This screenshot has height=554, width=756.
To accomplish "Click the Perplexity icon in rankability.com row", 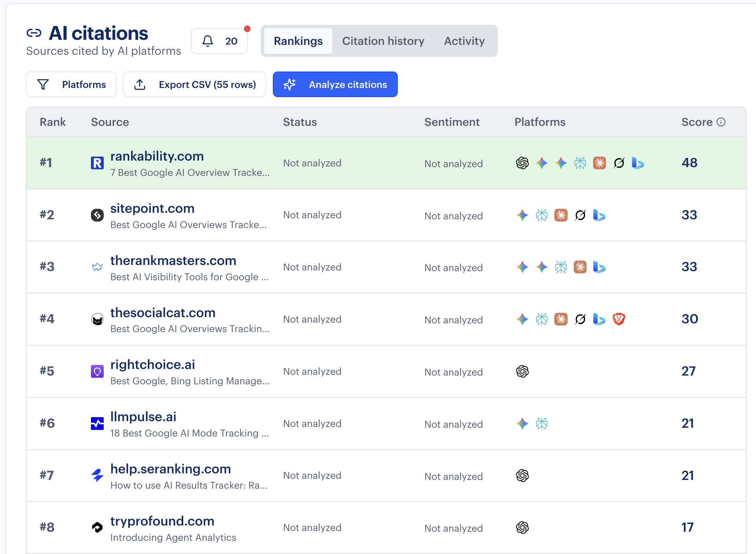I will 580,163.
